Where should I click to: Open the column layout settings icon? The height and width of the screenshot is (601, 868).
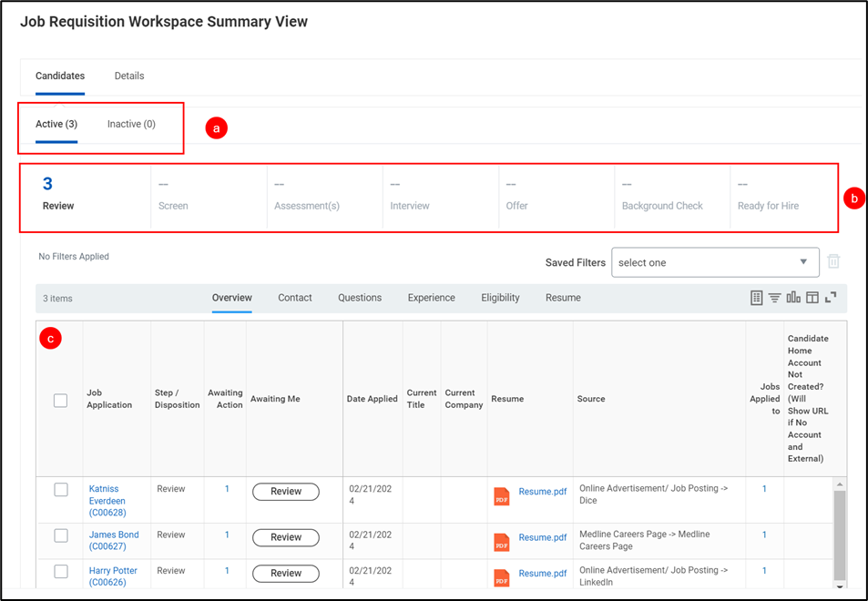coord(812,298)
